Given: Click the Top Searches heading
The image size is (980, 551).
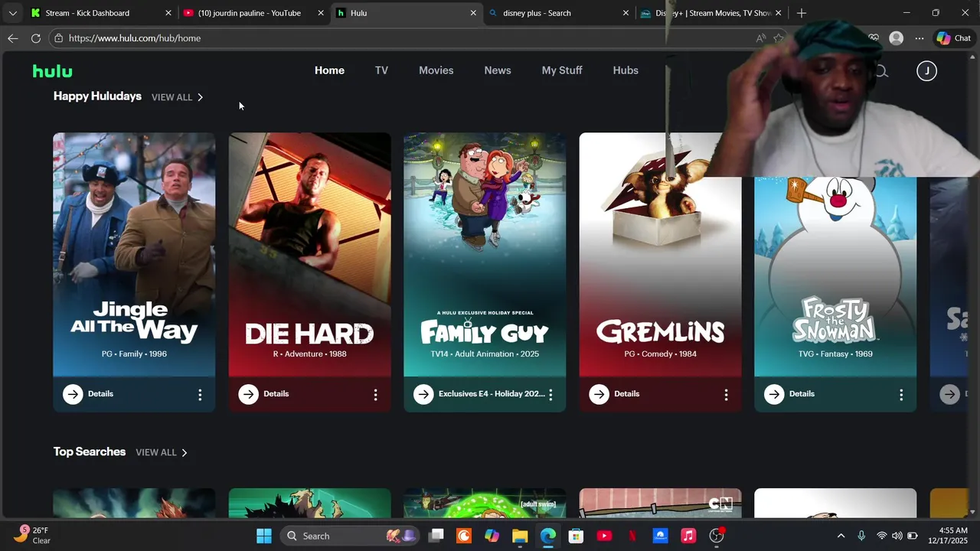Looking at the screenshot, I should tap(90, 452).
